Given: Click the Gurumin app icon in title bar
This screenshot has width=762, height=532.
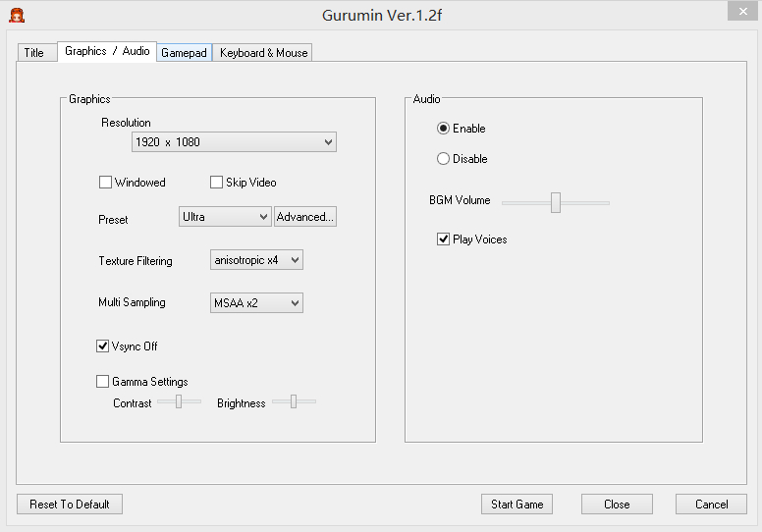Looking at the screenshot, I should 17,16.
